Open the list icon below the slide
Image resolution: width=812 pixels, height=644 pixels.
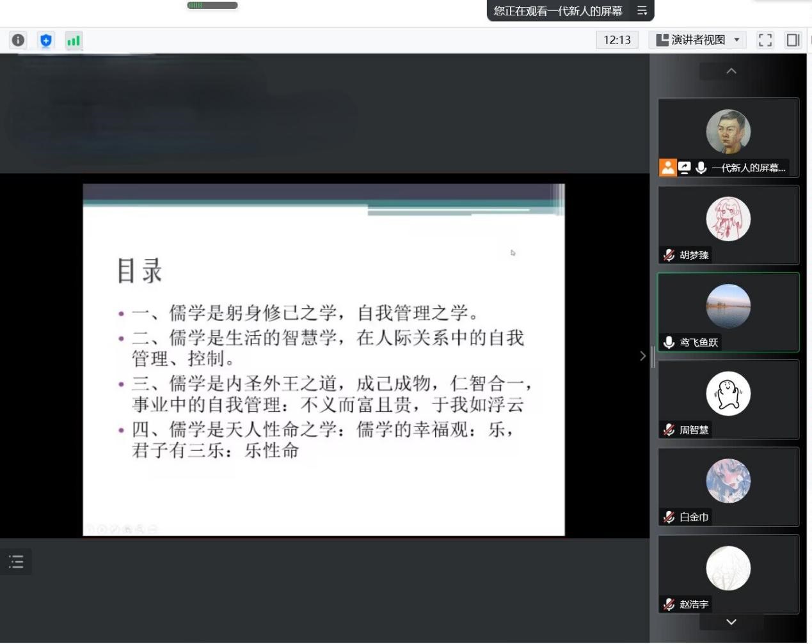tap(16, 562)
